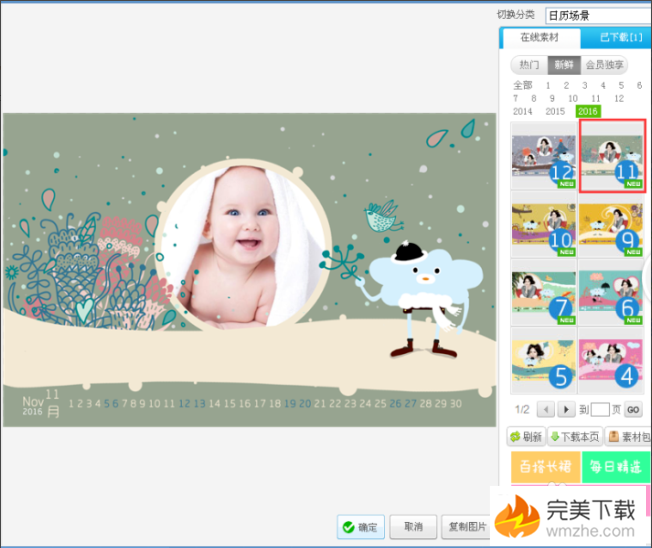Choose the month 7 calendar template
Image resolution: width=652 pixels, height=548 pixels.
[543, 292]
